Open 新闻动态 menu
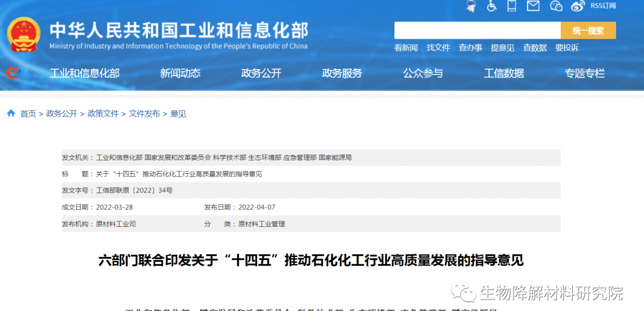The width and height of the screenshot is (644, 311). tap(180, 73)
